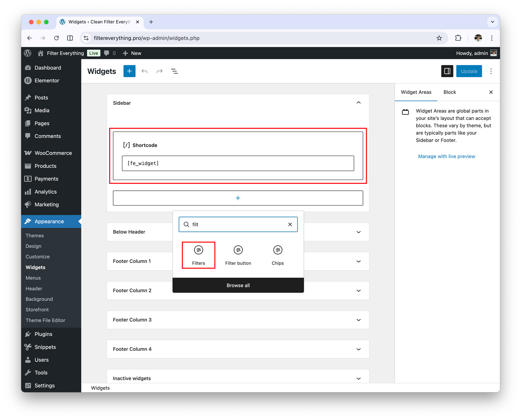Click Browse all in block inserter
Screen dimensions: 521x420
pyautogui.click(x=238, y=285)
